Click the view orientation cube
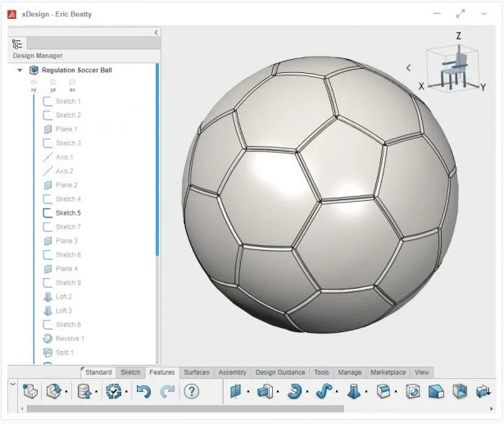 point(453,67)
